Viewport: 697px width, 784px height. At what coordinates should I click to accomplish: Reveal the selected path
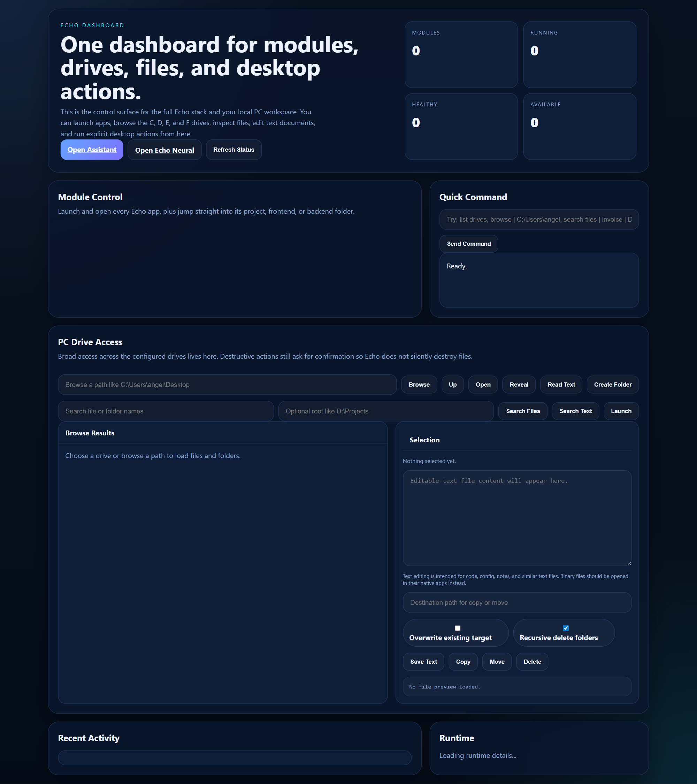pos(519,384)
